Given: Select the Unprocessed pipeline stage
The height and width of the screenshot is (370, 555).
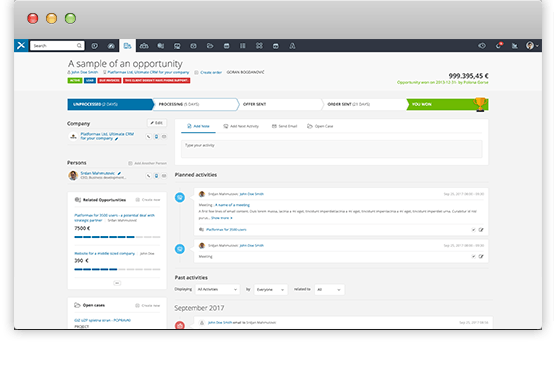Looking at the screenshot, I should (110, 104).
